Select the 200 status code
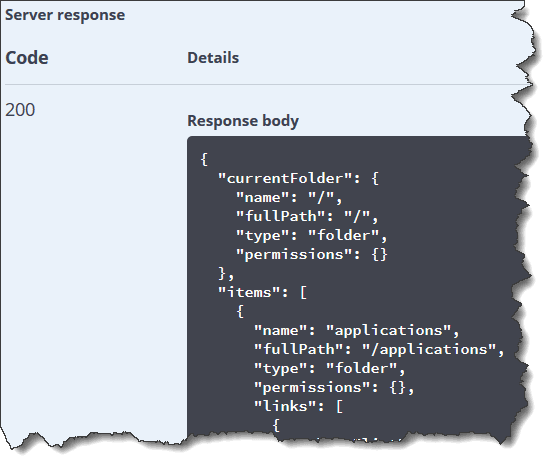The height and width of the screenshot is (471, 557). click(20, 110)
